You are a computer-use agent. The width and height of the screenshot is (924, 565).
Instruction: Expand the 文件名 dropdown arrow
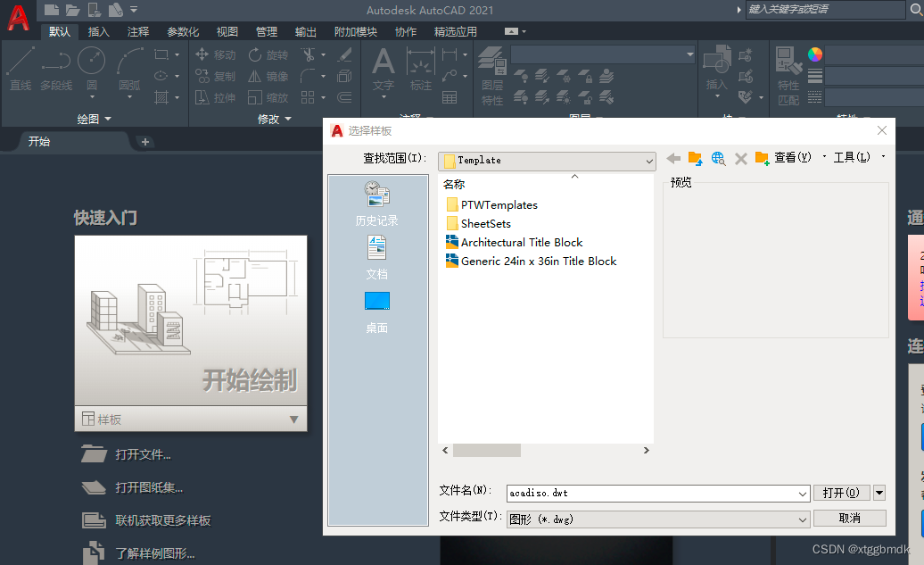(x=803, y=494)
